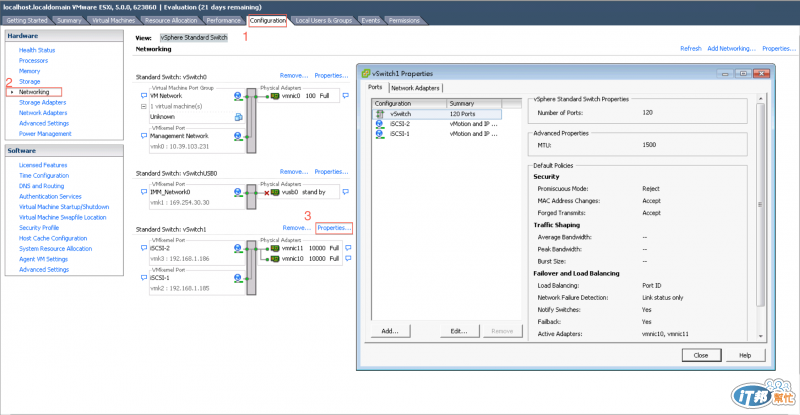Click the Summary column header

pyautogui.click(x=474, y=103)
